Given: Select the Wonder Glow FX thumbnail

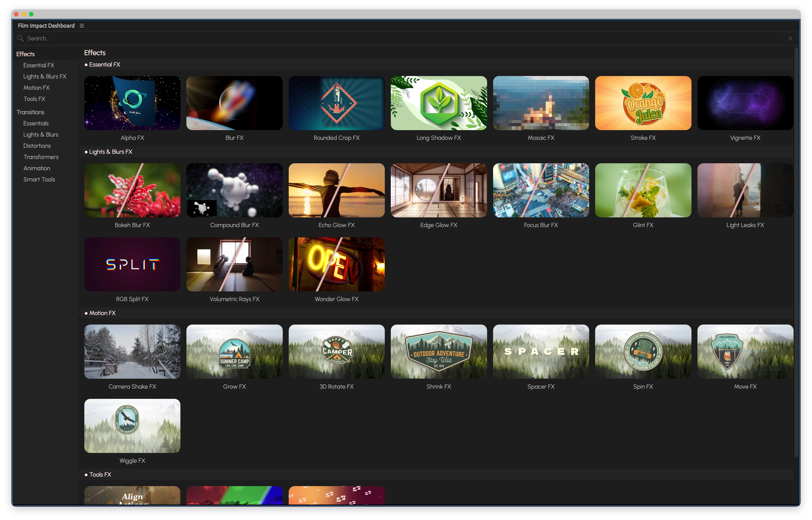Looking at the screenshot, I should [x=336, y=264].
